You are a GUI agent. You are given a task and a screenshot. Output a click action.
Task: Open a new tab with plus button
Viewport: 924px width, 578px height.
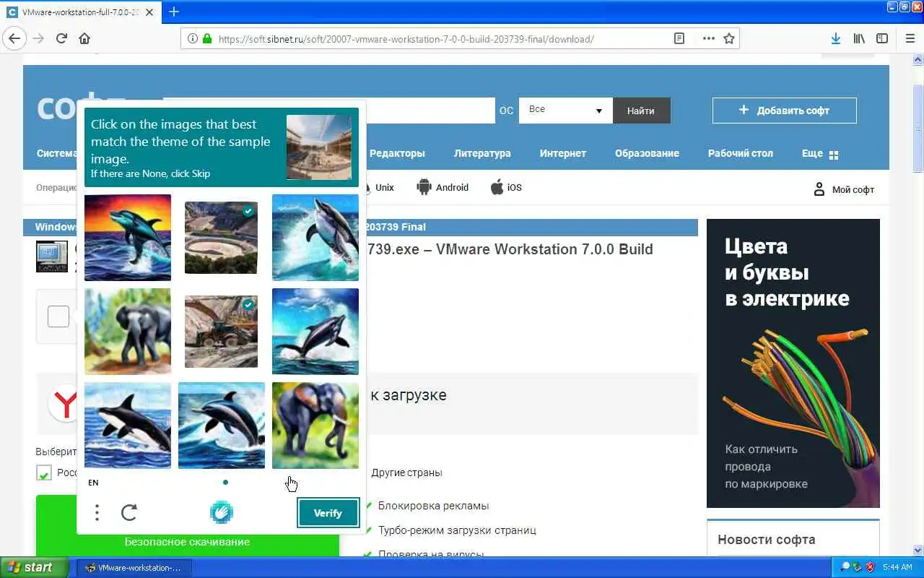[173, 12]
